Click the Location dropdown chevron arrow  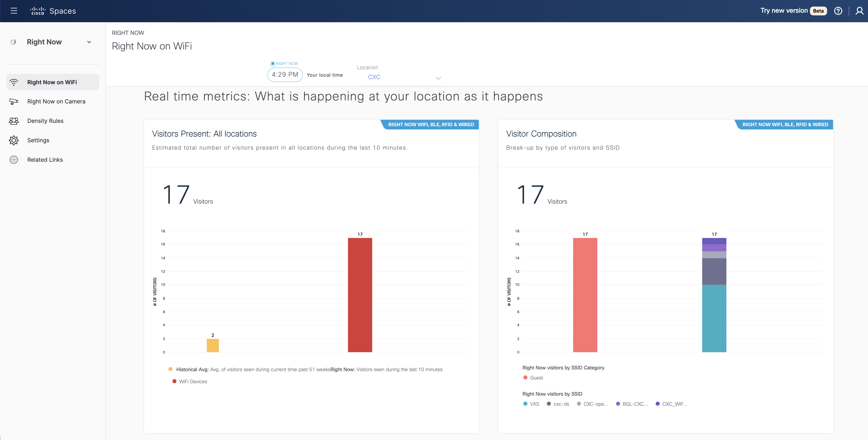tap(438, 78)
